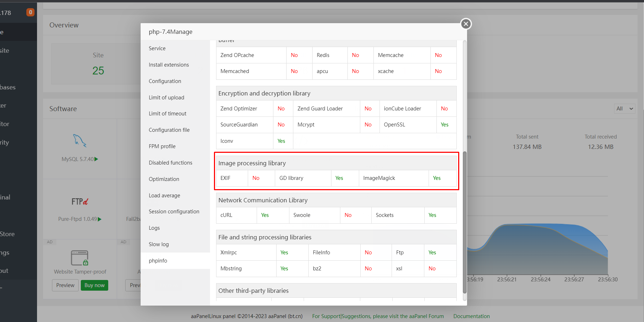Image resolution: width=644 pixels, height=322 pixels.
Task: Select Configuration in the PHP menu
Action: pos(175,81)
